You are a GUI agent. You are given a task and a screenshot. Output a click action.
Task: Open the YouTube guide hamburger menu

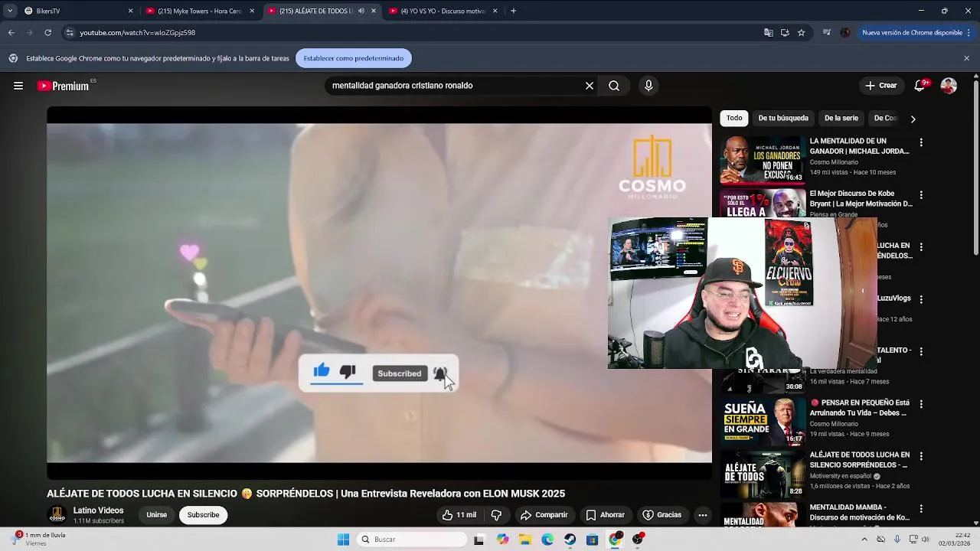click(x=18, y=86)
